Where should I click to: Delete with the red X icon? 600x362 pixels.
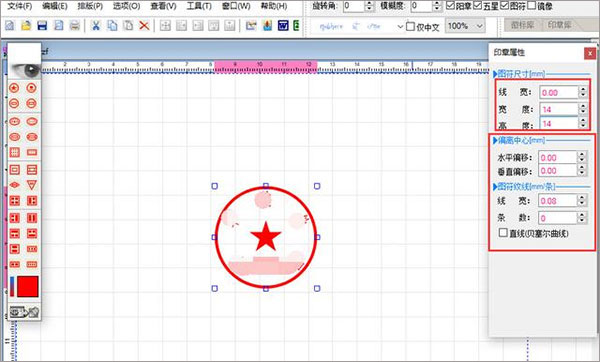[144, 26]
